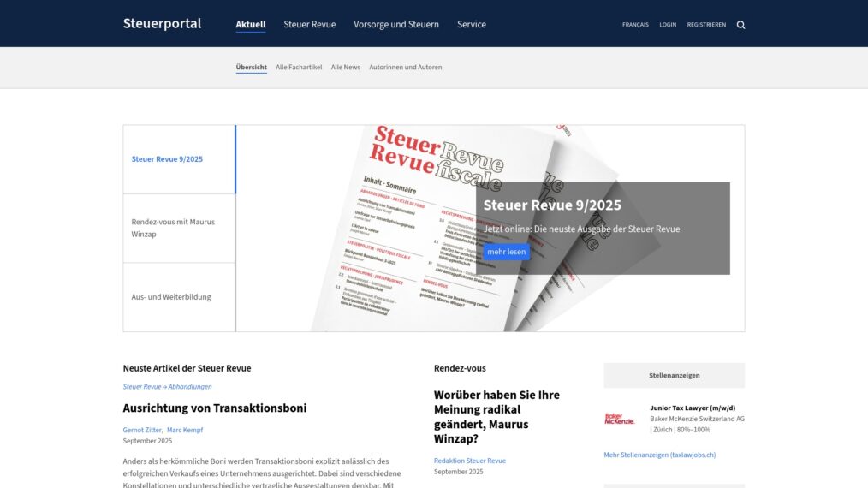This screenshot has height=488, width=868.
Task: Open the banner heading Steuer Revue 9/2025
Action: 552,205
